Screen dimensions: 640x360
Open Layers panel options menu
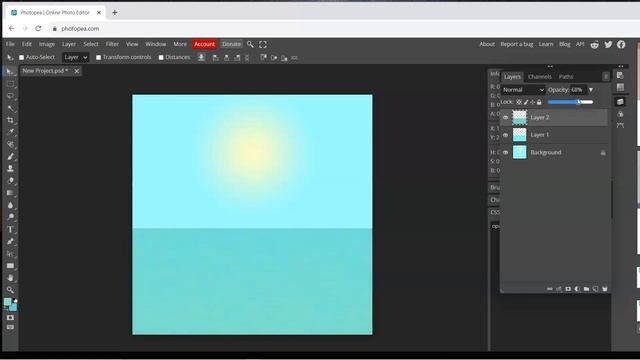(x=606, y=76)
